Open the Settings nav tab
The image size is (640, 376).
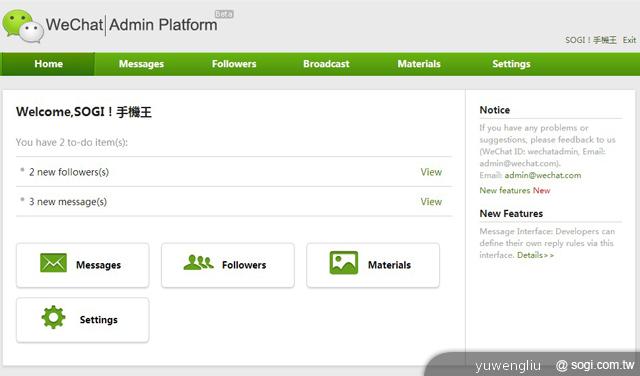click(x=511, y=64)
